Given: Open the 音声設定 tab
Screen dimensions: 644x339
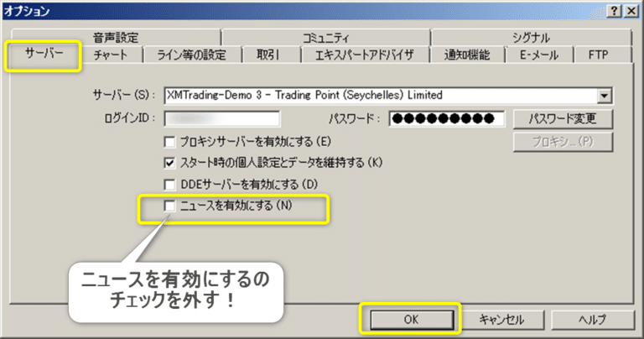Looking at the screenshot, I should (x=116, y=38).
